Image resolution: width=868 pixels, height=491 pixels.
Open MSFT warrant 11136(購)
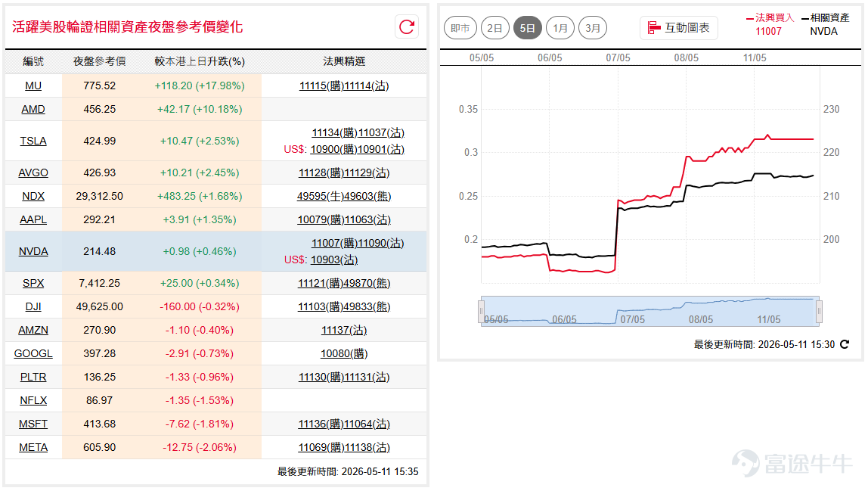point(321,424)
